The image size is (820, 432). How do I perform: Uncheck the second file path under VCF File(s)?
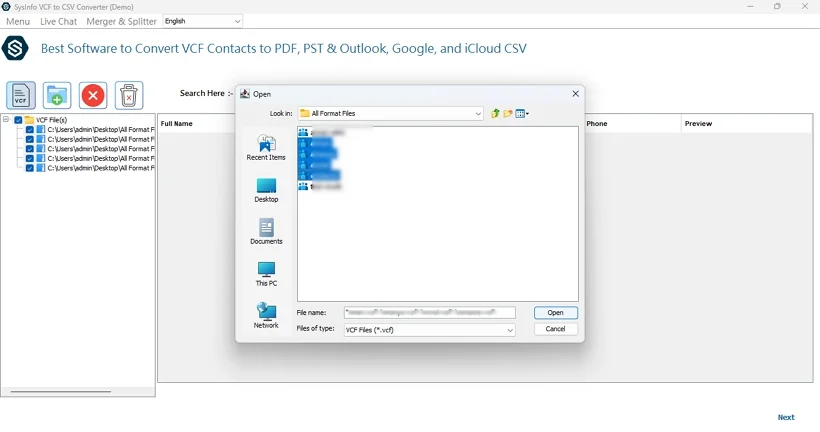click(29, 139)
